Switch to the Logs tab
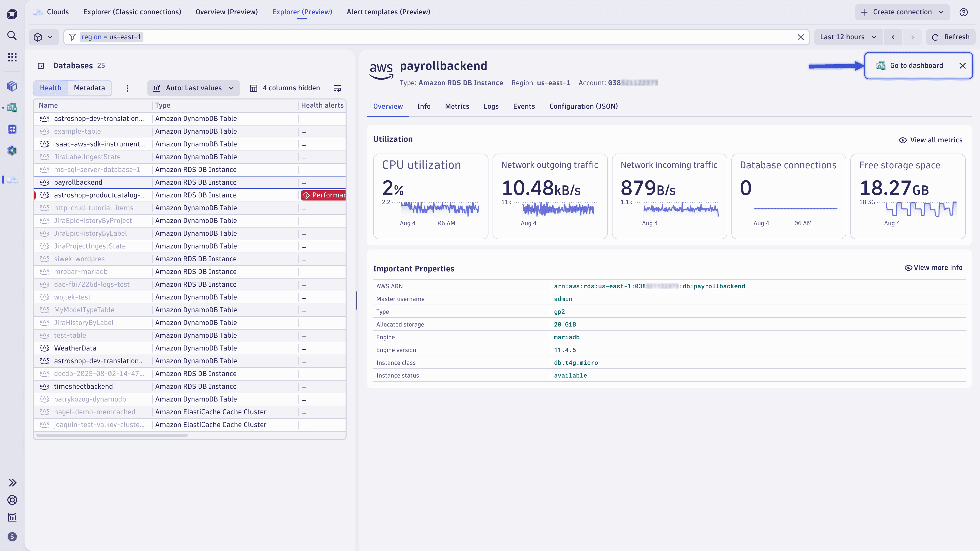 click(491, 106)
